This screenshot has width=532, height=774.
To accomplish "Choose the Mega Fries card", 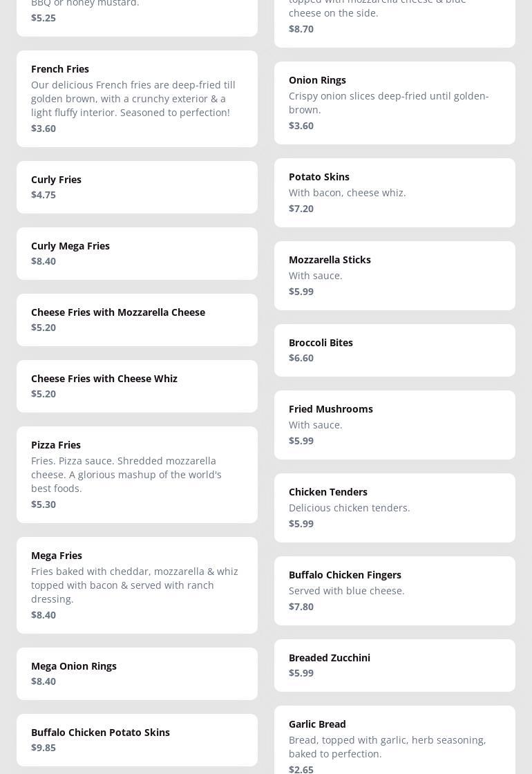I will tap(137, 585).
